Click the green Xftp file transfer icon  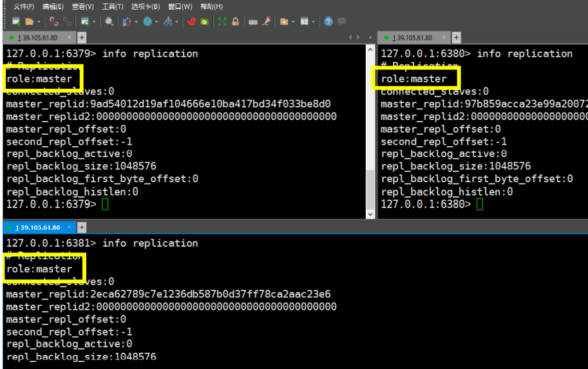tap(205, 22)
